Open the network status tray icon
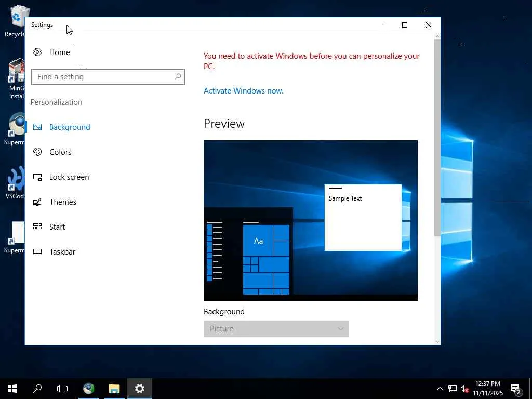This screenshot has width=532, height=399. point(453,389)
